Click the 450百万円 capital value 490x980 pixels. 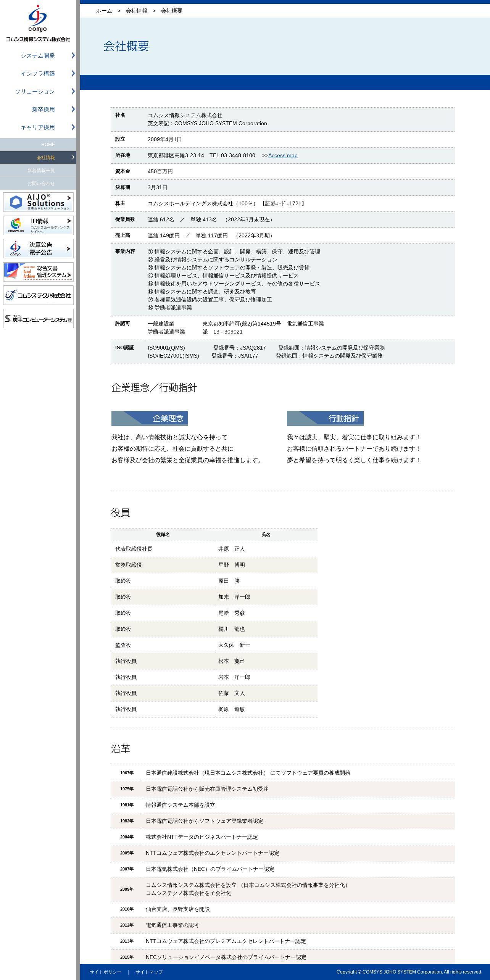pos(160,171)
